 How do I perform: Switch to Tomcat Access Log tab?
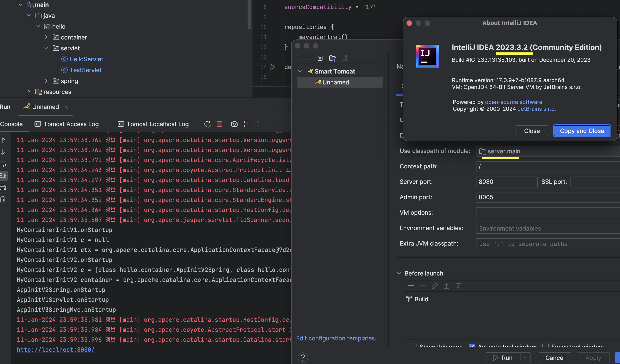click(x=67, y=124)
